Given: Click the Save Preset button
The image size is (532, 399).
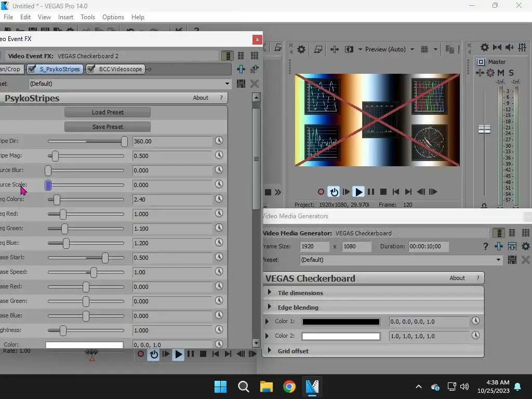Looking at the screenshot, I should (x=108, y=127).
